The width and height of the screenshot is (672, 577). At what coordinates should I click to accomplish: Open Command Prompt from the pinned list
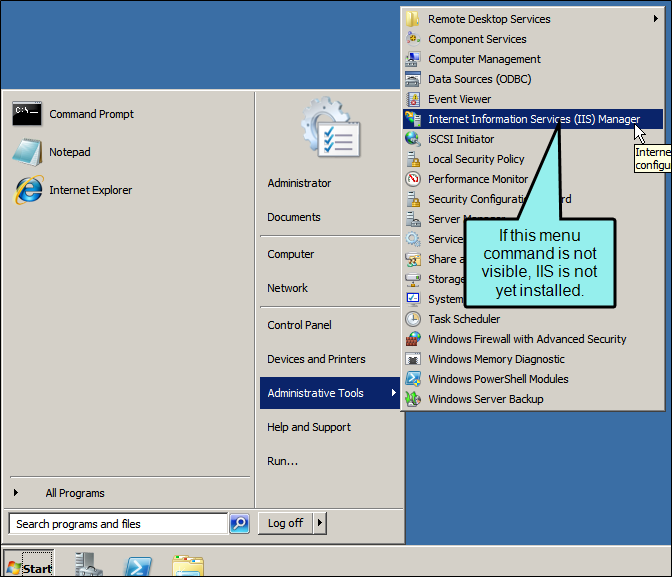pyautogui.click(x=73, y=114)
